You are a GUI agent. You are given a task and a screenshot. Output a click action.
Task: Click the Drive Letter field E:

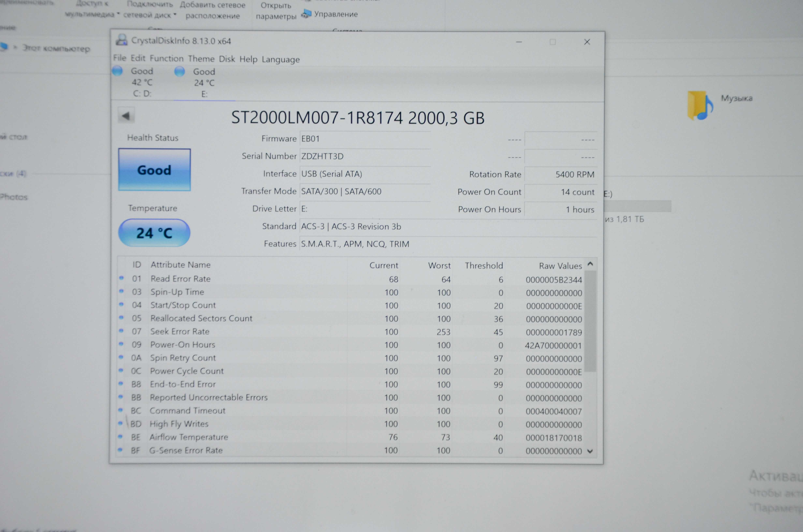(x=365, y=209)
